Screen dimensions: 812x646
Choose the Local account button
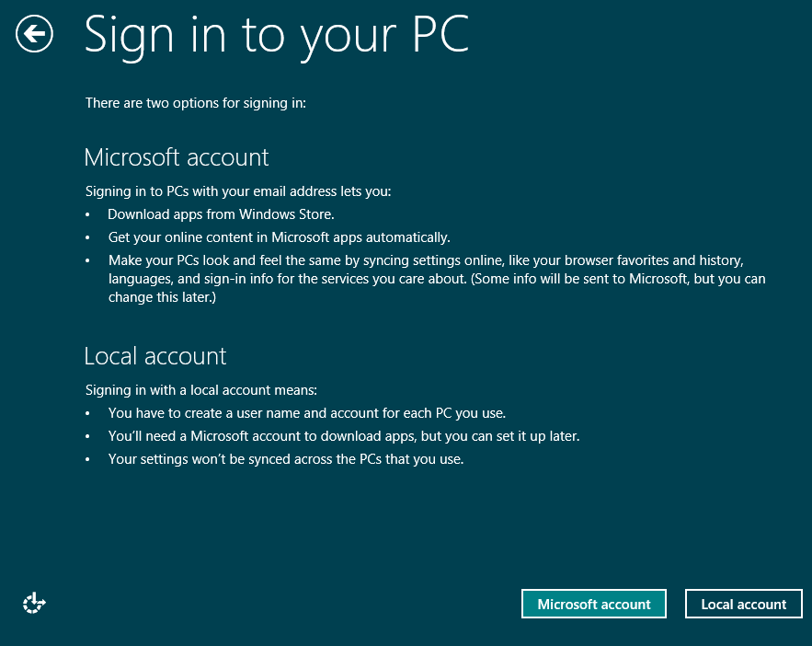click(744, 604)
